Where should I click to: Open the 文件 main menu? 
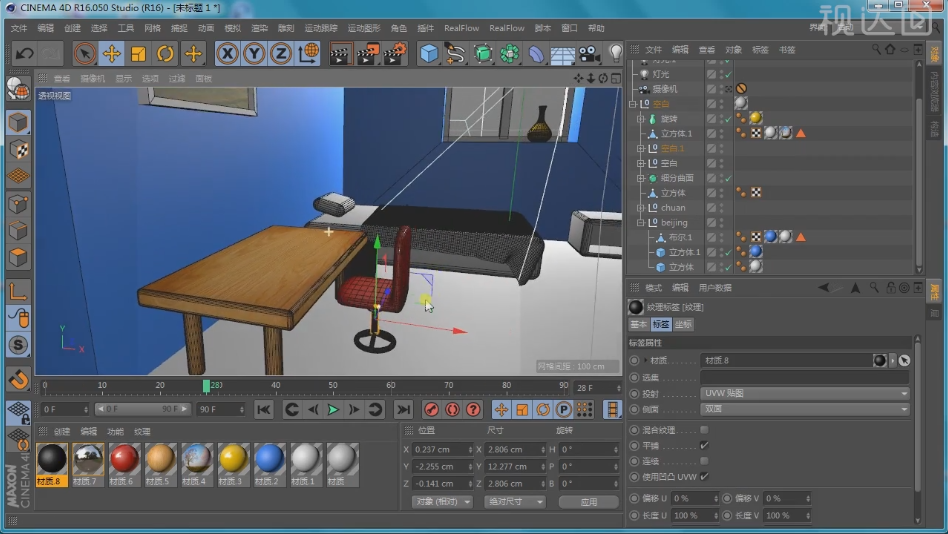19,28
